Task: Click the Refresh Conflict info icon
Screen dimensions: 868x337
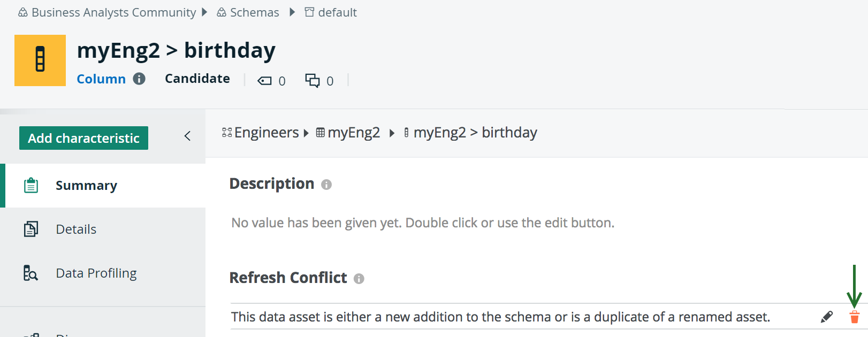Action: 359,279
